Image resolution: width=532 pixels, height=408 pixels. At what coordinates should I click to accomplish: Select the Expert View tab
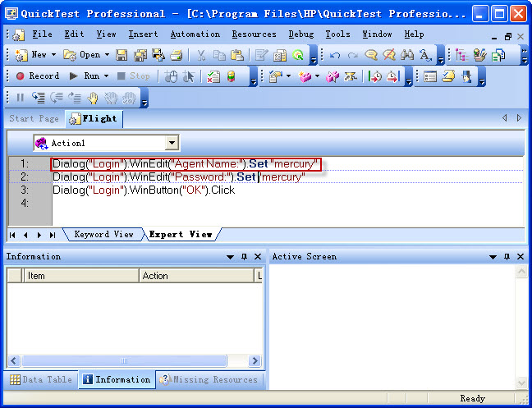click(x=181, y=234)
